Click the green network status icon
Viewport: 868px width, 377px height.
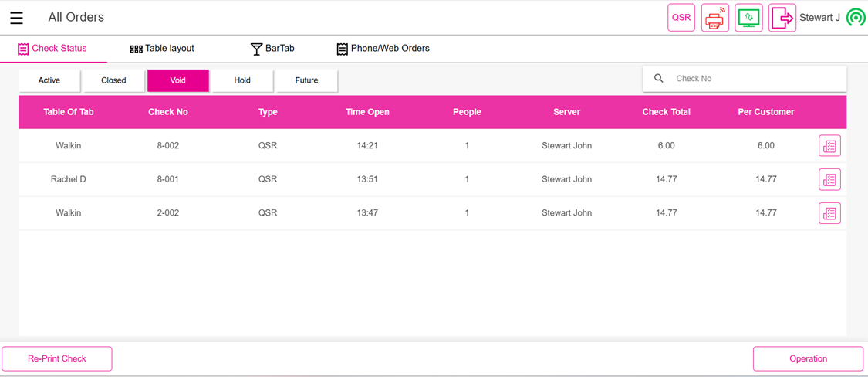click(855, 18)
